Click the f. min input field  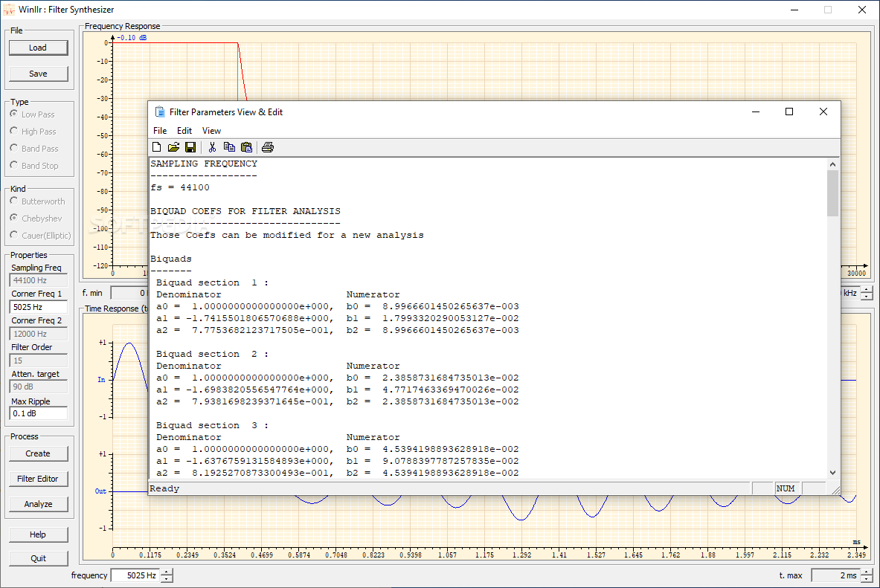coord(129,293)
